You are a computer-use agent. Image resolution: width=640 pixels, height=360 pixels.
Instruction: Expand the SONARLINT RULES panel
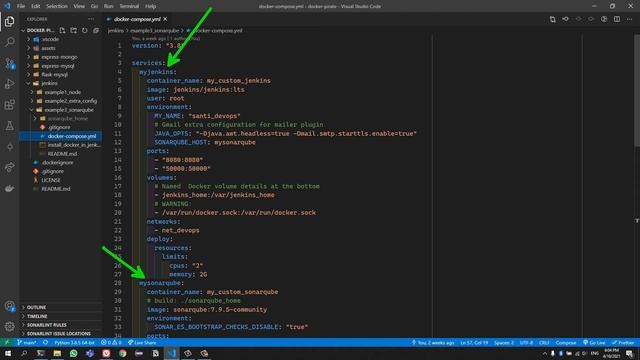(60, 325)
